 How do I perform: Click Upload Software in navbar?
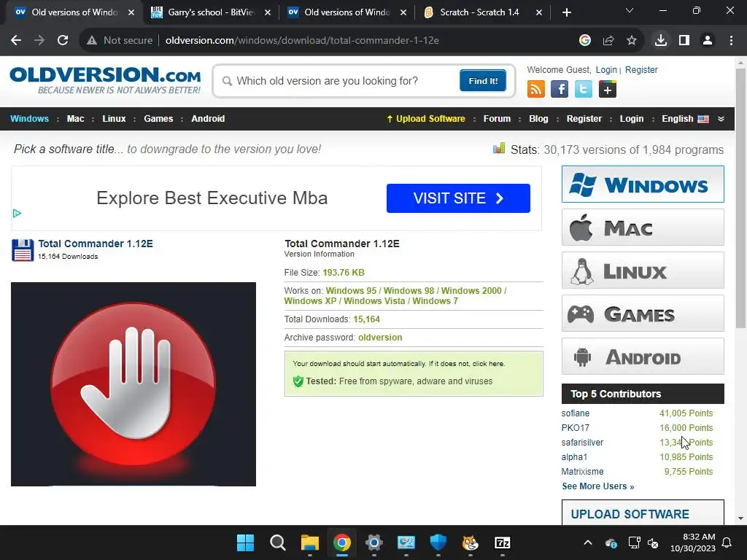coord(426,119)
